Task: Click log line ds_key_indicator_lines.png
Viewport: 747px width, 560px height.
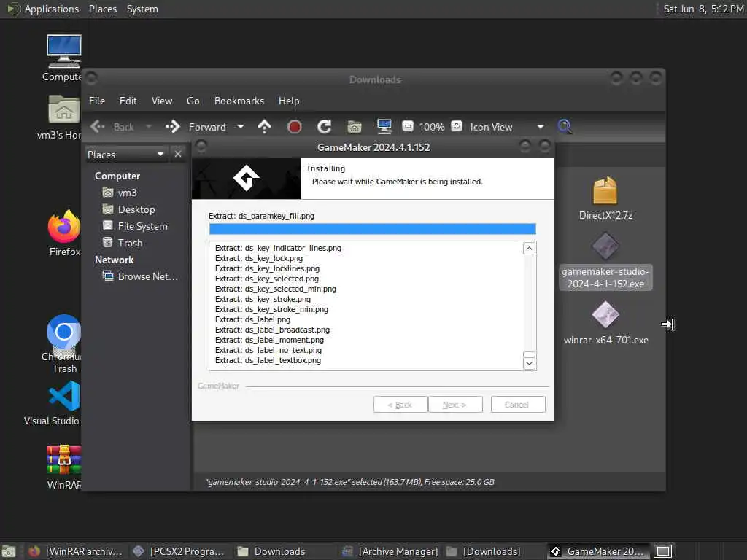Action: click(x=278, y=248)
